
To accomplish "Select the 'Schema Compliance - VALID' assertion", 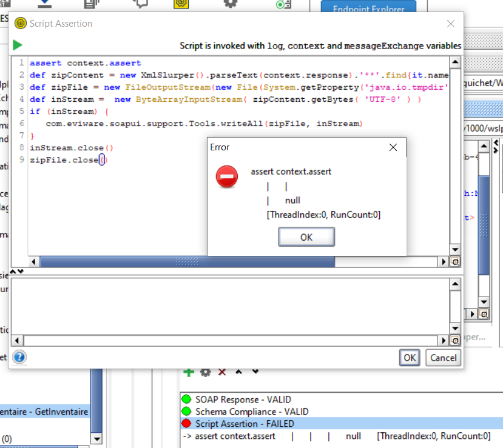I will tap(251, 412).
